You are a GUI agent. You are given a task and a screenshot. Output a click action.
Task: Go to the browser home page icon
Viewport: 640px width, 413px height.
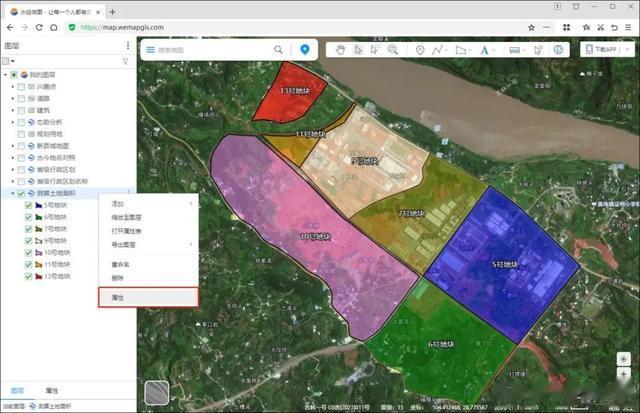click(53, 27)
